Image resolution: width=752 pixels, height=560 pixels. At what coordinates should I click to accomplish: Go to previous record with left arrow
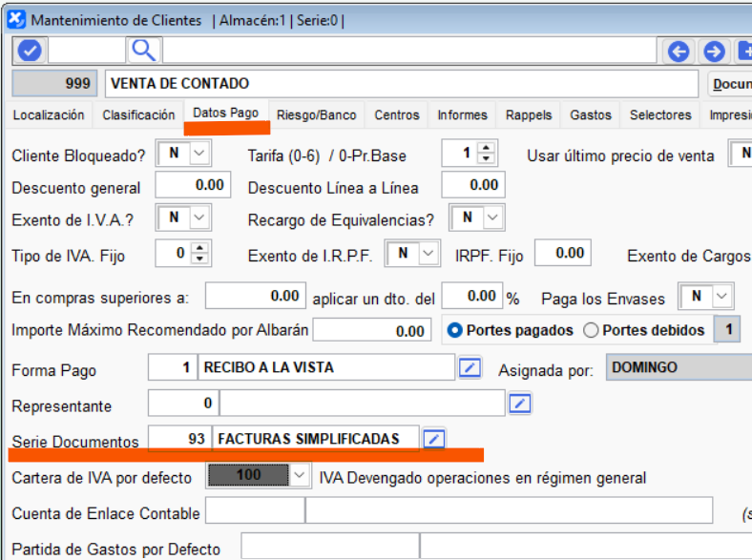(x=679, y=52)
